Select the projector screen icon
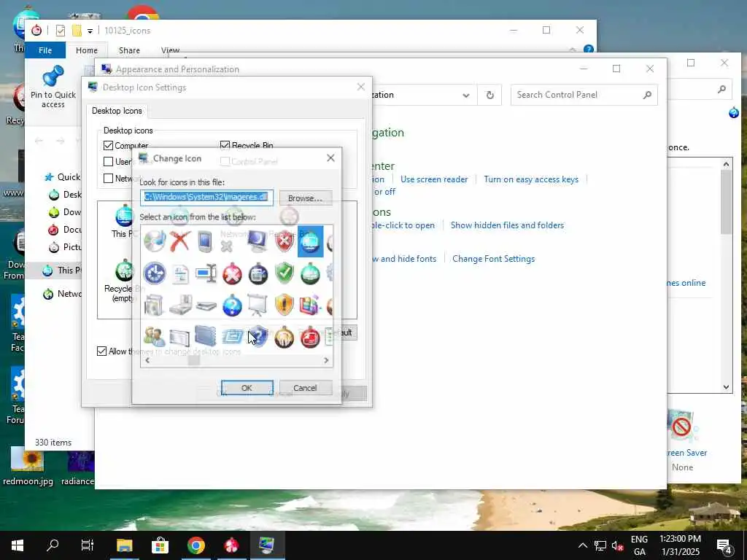 (x=258, y=306)
